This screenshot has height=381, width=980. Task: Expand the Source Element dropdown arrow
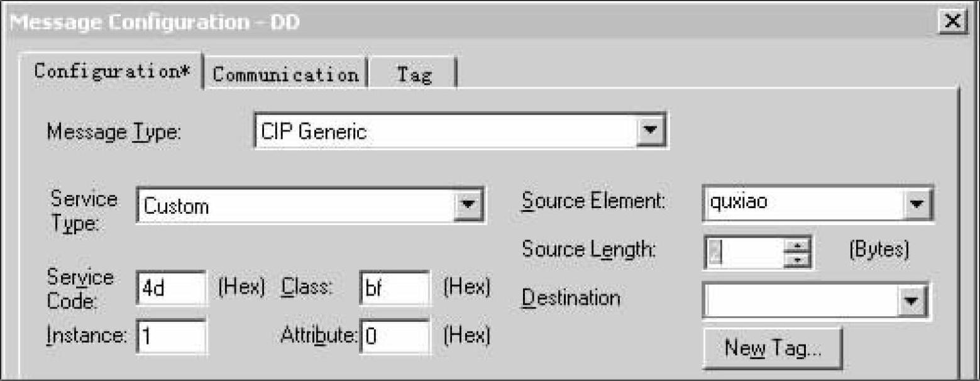click(917, 204)
